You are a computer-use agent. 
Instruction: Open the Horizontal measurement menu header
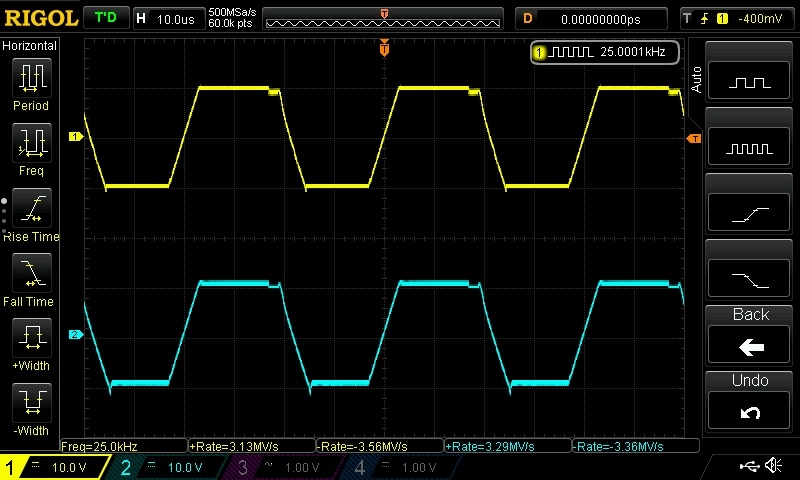click(31, 46)
